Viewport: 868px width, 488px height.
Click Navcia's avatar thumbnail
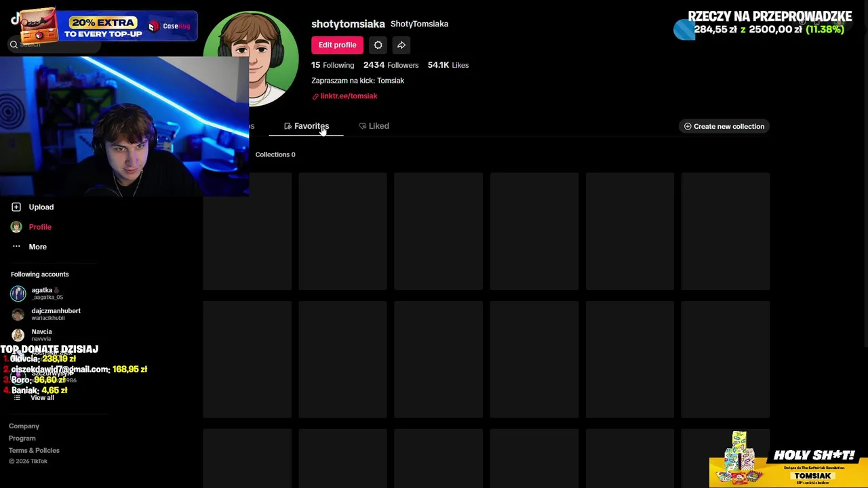point(18,335)
